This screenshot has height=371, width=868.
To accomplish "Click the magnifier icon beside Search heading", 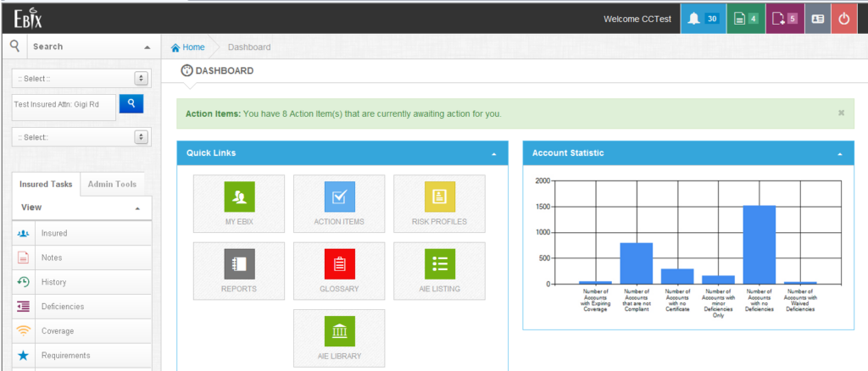I will pyautogui.click(x=15, y=46).
